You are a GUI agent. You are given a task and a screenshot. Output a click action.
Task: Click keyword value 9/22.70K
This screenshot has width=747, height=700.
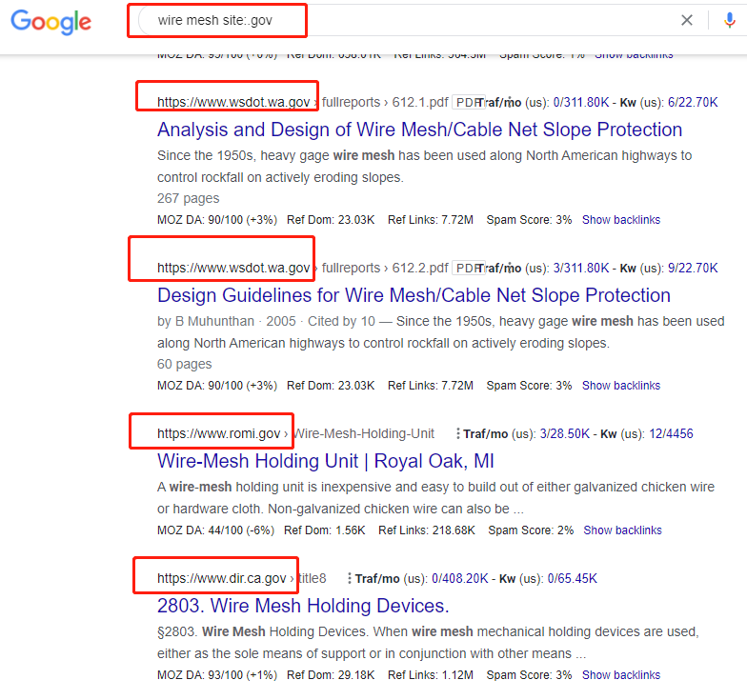coord(693,269)
